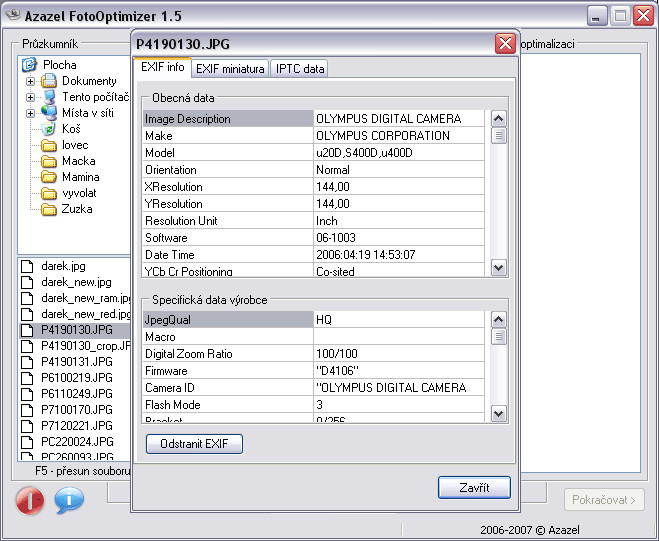Open the lovec folder icon

pos(49,145)
